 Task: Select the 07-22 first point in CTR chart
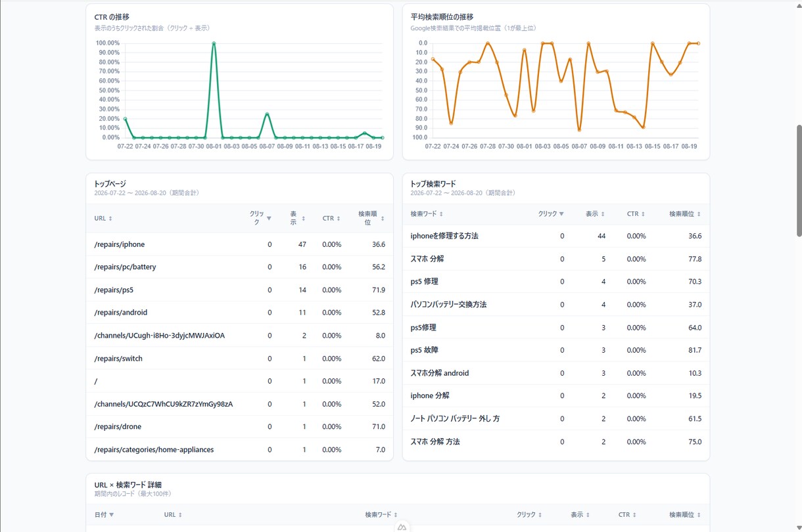pyautogui.click(x=125, y=119)
